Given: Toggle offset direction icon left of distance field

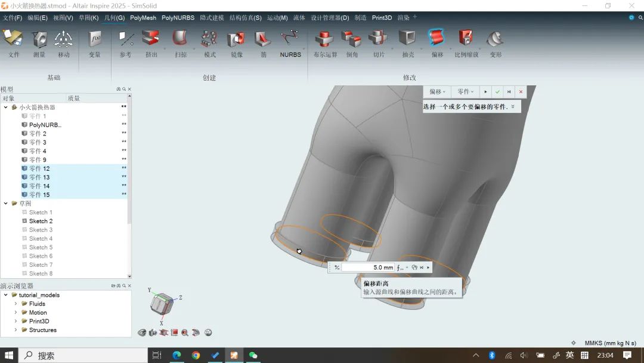Looking at the screenshot, I should 337,267.
